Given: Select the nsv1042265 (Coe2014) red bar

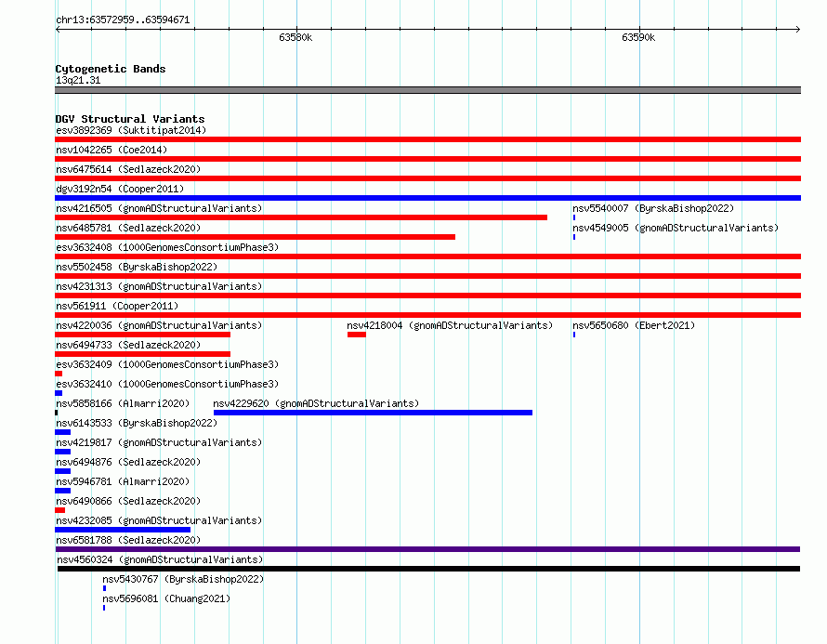Looking at the screenshot, I should pos(427,159).
